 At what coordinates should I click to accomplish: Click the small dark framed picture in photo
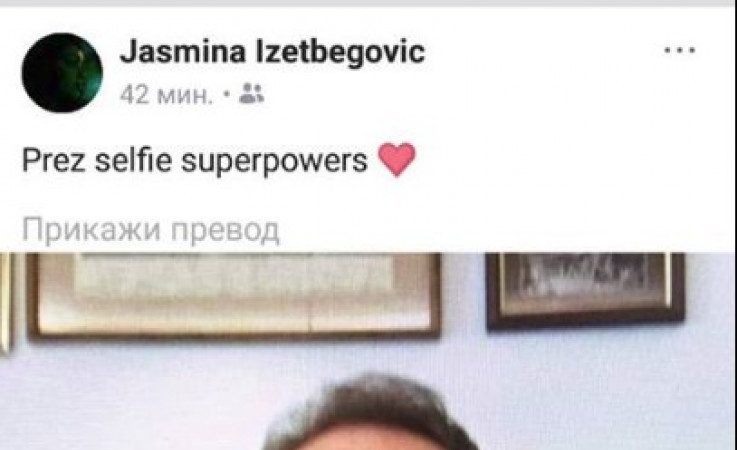(586, 291)
